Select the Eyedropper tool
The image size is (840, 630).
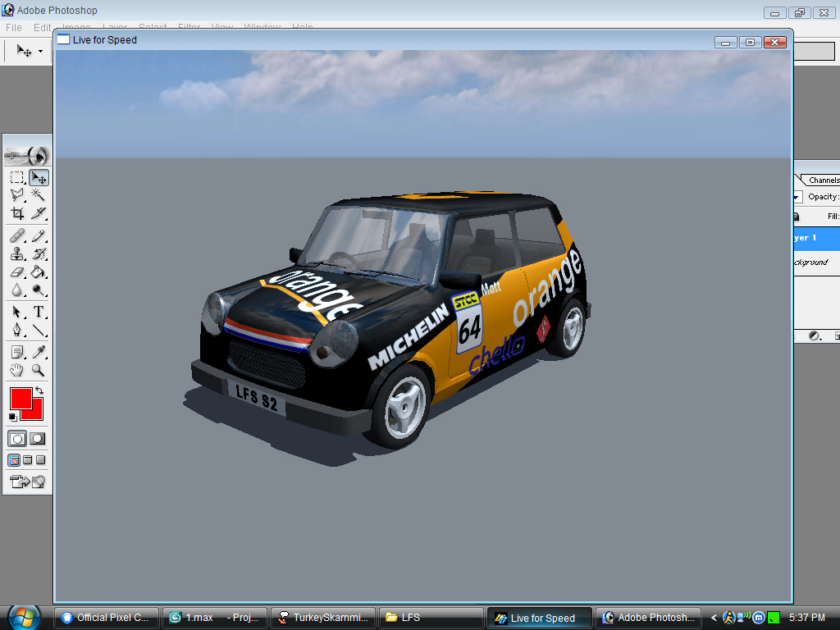tap(39, 352)
